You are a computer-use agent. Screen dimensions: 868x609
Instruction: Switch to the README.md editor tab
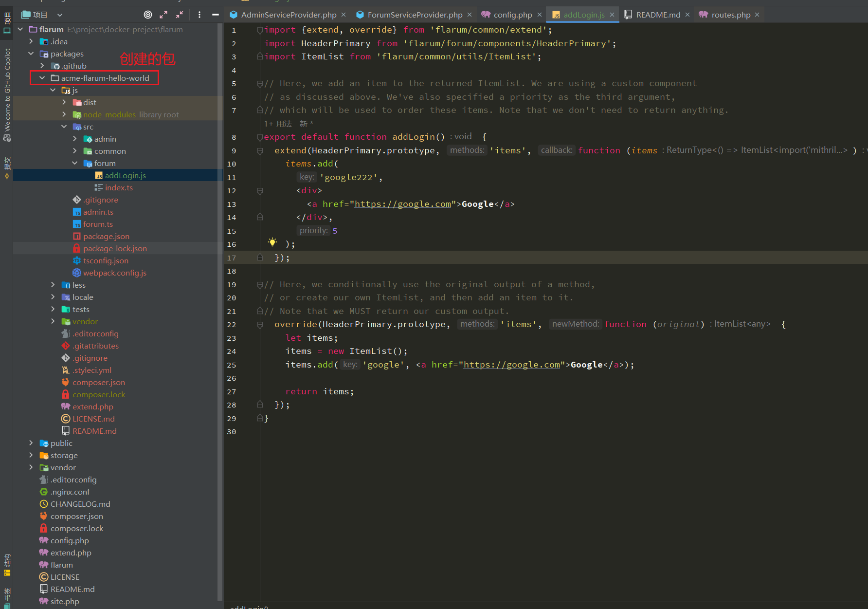click(x=658, y=15)
